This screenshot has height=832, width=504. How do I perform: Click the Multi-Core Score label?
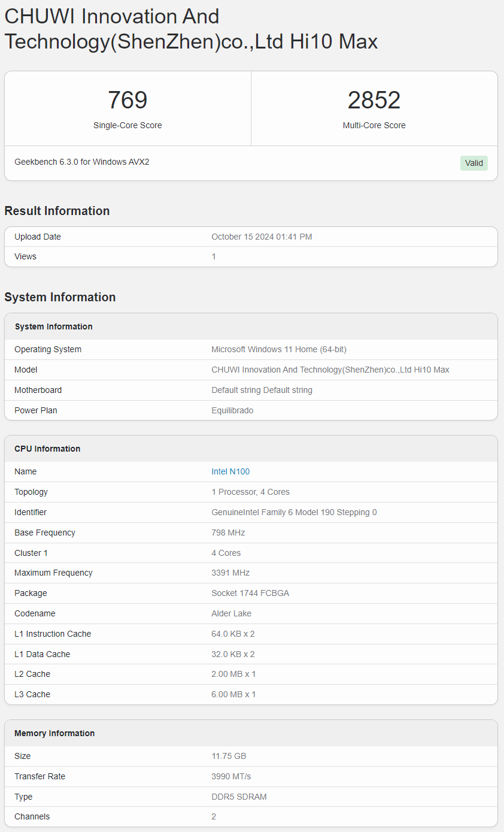point(374,125)
